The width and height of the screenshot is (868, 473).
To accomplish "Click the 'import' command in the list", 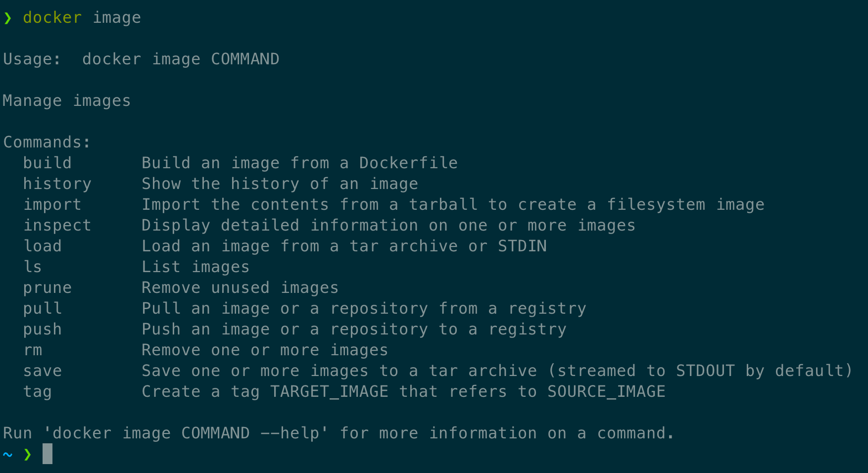I will coord(52,205).
